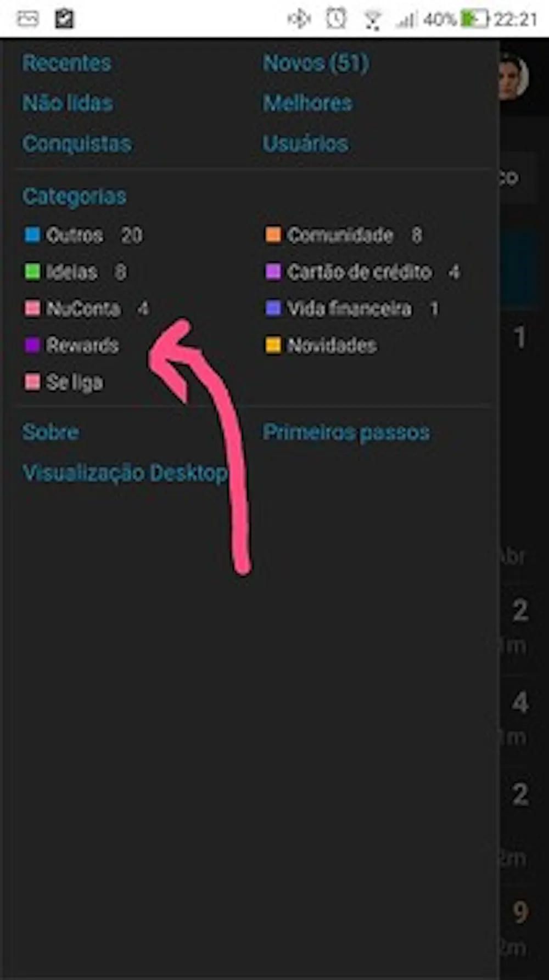Show Novos (51) topics
The width and height of the screenshot is (549, 980).
pyautogui.click(x=316, y=63)
